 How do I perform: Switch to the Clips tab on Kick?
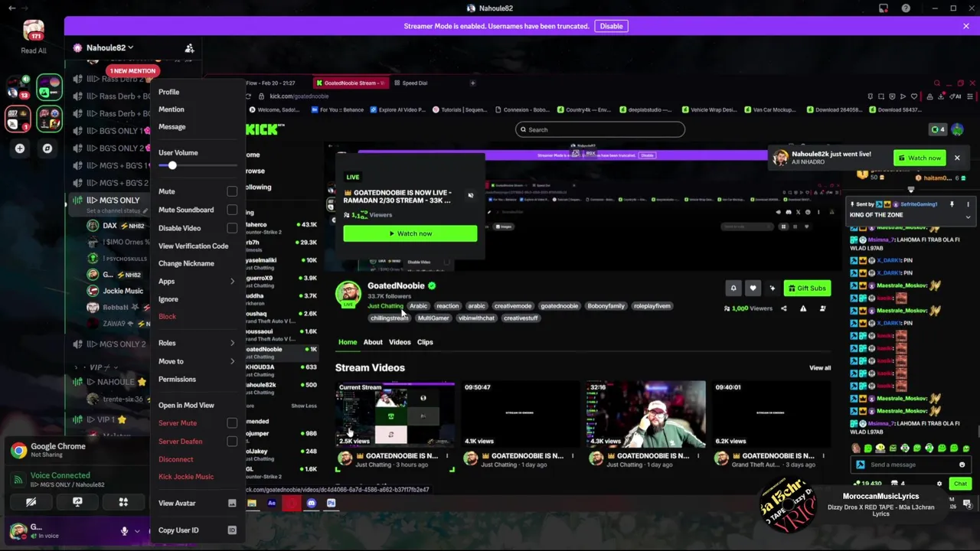(425, 342)
